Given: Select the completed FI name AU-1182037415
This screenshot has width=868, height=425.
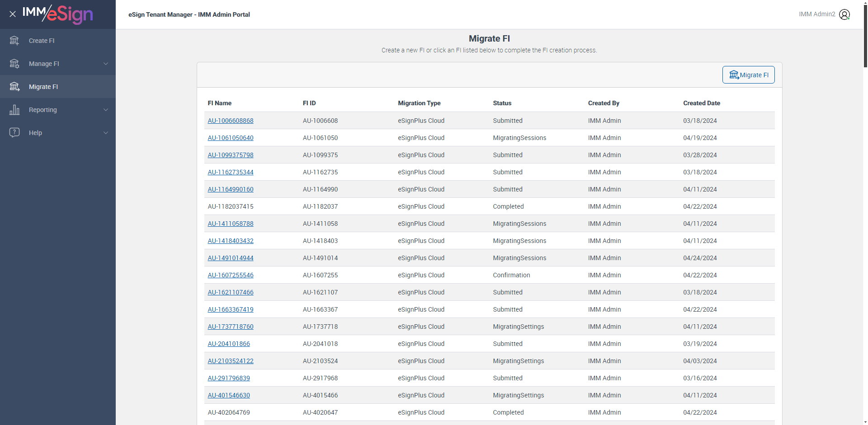Looking at the screenshot, I should 231,206.
